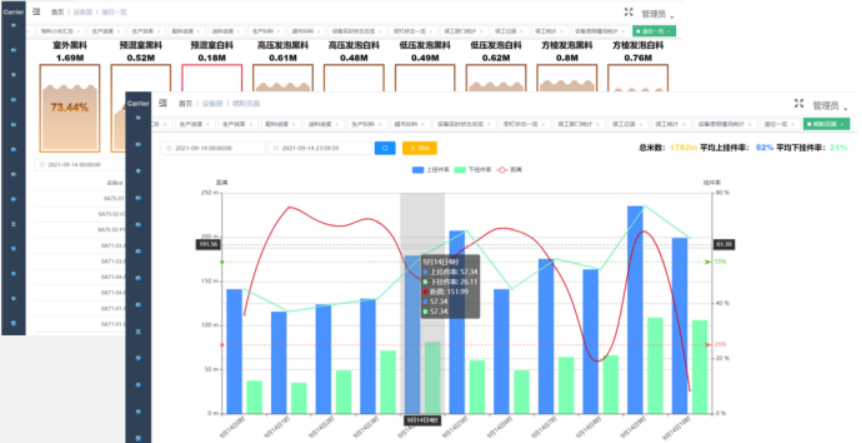Click 首页 breadcrumb link in front window
This screenshot has width=862, height=443.
[185, 103]
